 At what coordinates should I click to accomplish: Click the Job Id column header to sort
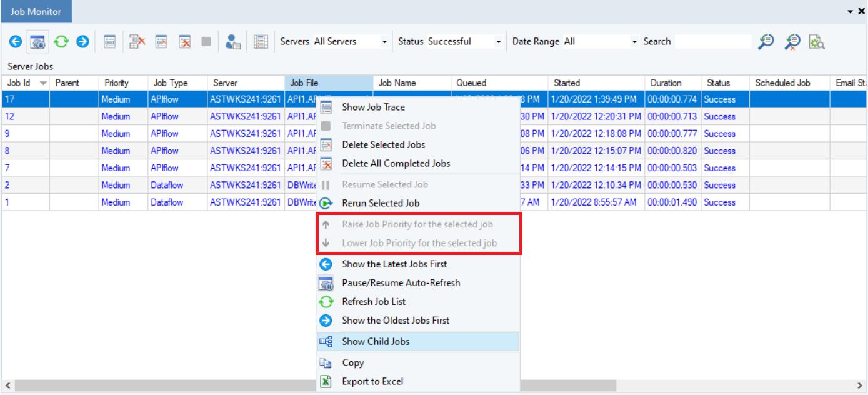19,83
